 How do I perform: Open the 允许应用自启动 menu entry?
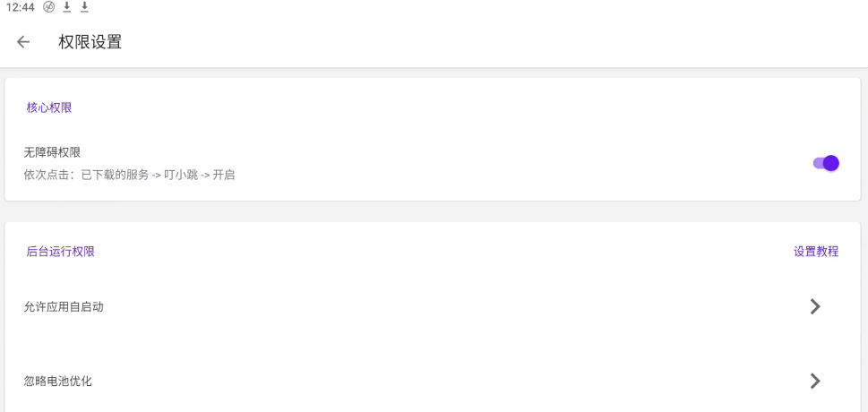64,306
